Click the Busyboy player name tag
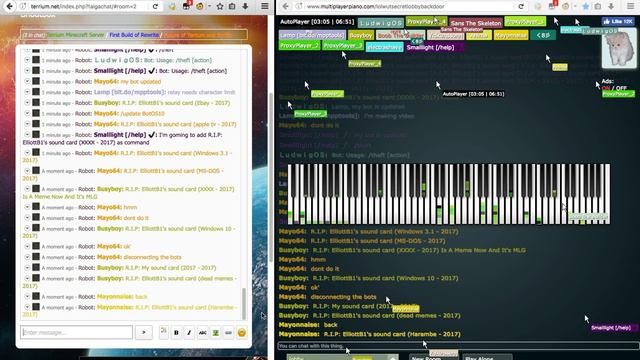Image resolution: width=640 pixels, height=360 pixels. click(x=361, y=36)
